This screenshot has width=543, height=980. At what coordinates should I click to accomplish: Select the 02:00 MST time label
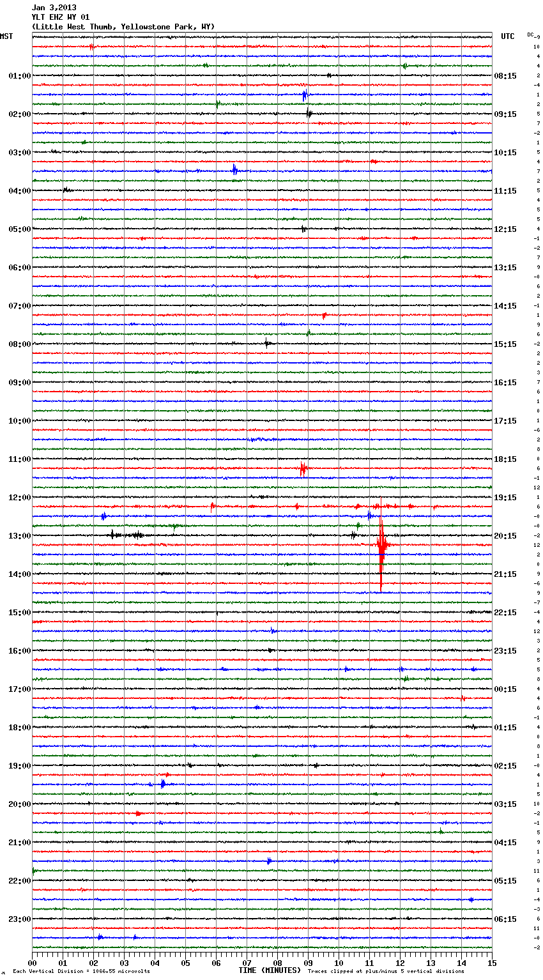20,114
